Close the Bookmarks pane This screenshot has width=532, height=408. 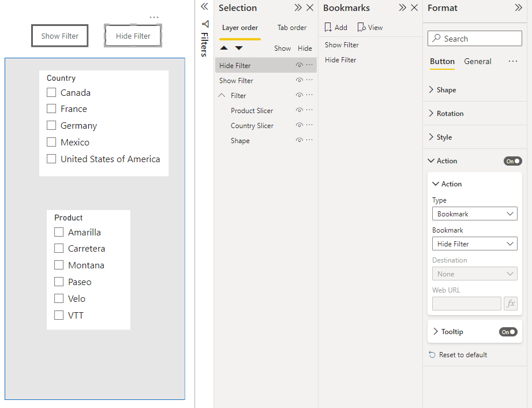(x=414, y=8)
